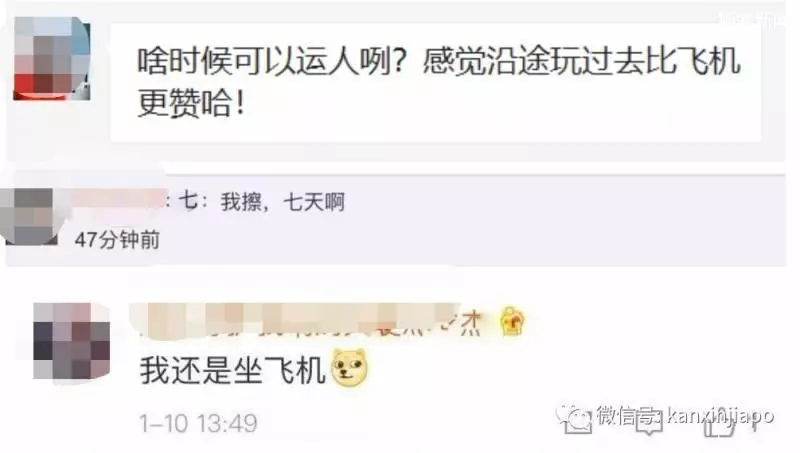This screenshot has height=453, width=800.
Task: Click the faint watermark in top-right corner
Action: click(x=751, y=19)
